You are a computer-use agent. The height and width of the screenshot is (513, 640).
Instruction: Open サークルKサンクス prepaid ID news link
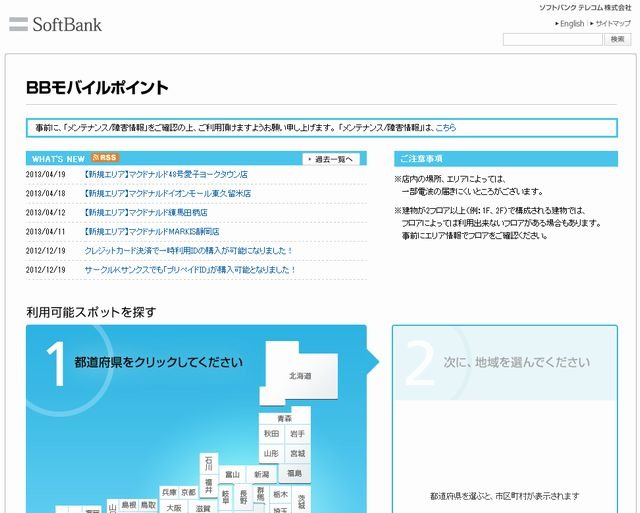click(190, 270)
